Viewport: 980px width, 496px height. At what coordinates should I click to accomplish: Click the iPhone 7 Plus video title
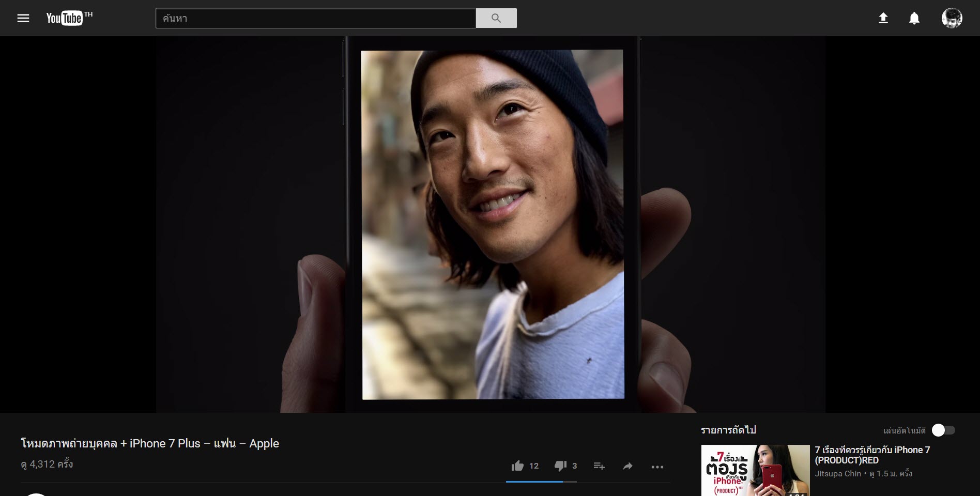[x=150, y=443]
